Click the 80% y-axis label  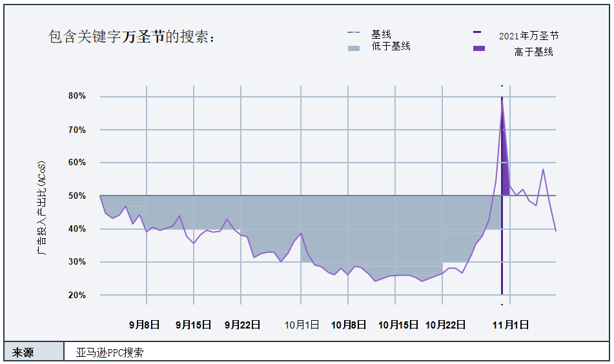[x=77, y=96]
